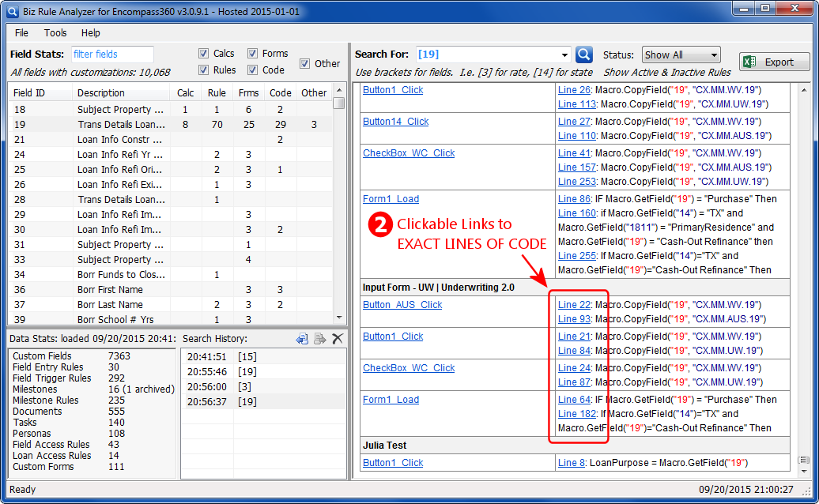Open the Tools menu
Viewport: 819px width, 504px height.
55,33
